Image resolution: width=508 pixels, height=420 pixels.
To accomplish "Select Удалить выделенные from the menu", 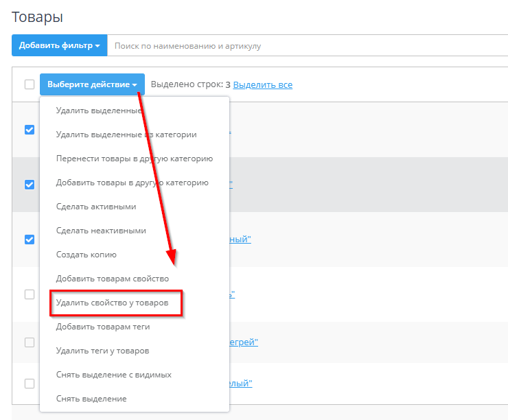I will point(99,110).
